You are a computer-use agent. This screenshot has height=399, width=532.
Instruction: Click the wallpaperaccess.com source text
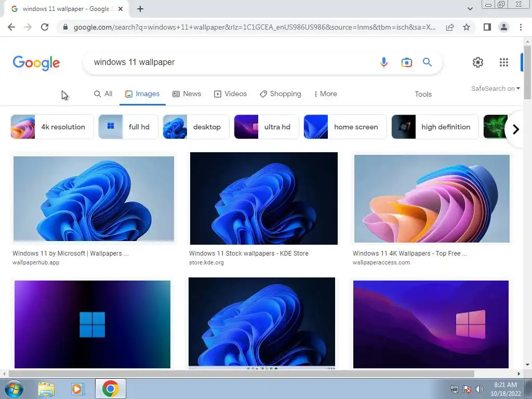[x=381, y=262]
